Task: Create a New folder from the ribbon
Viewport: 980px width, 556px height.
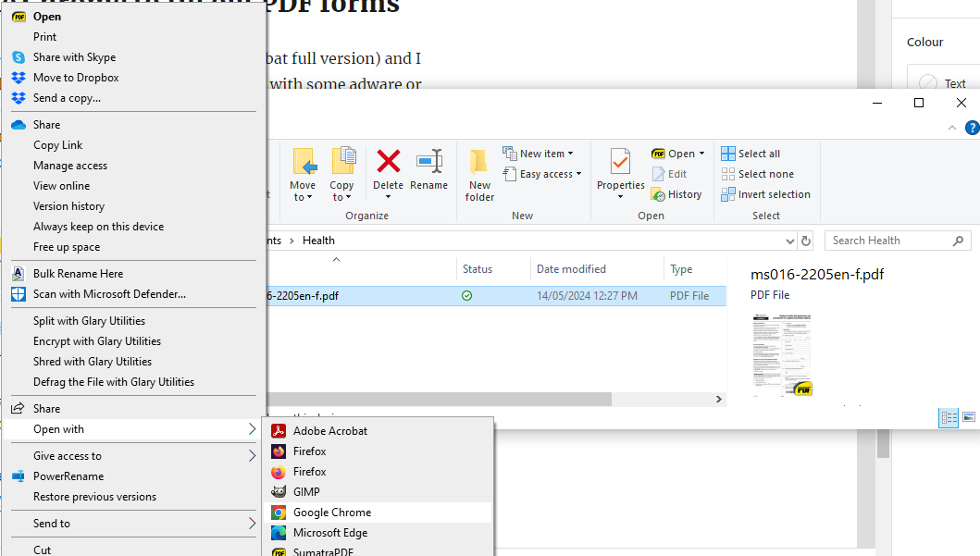Action: [479, 175]
